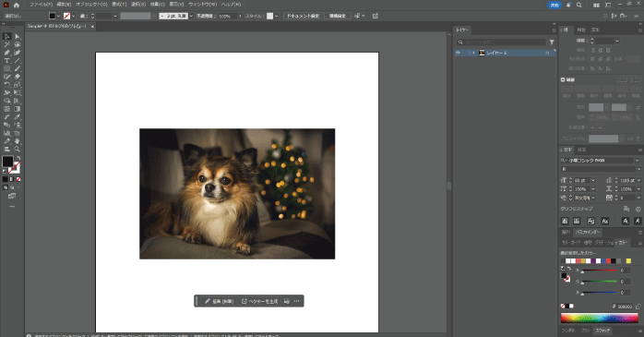Select the Column Graph tool
The image size is (644, 337).
(7, 133)
